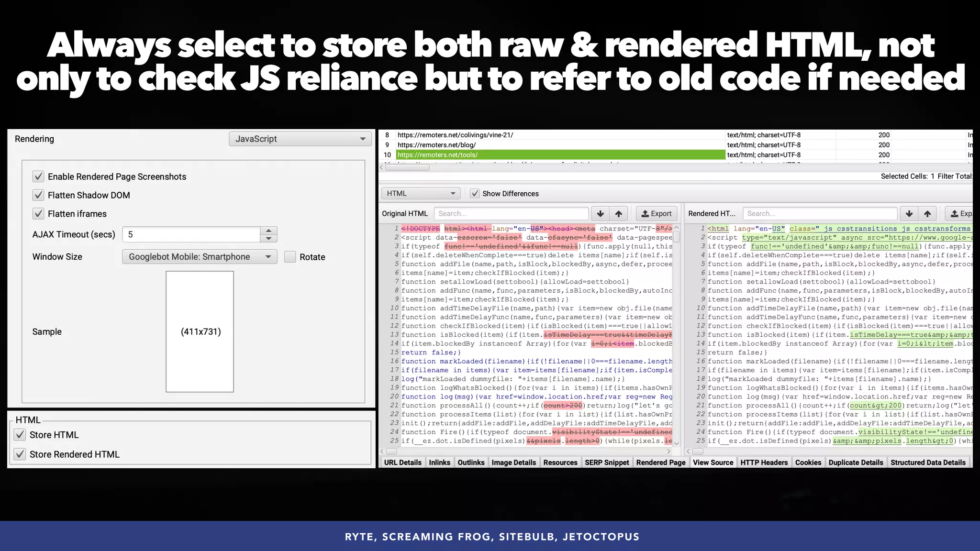Viewport: 980px width, 551px height.
Task: Switch to the Rendered Page tab
Action: tap(661, 463)
